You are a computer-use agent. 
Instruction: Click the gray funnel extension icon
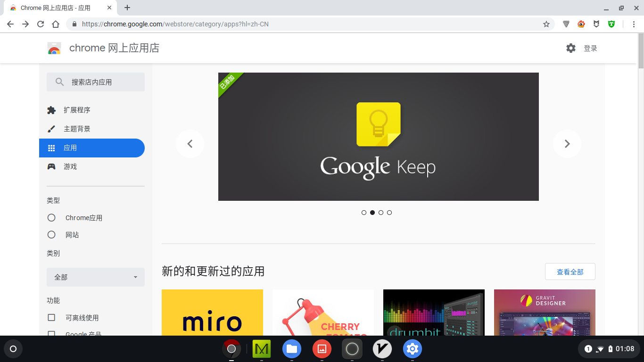[x=566, y=24]
